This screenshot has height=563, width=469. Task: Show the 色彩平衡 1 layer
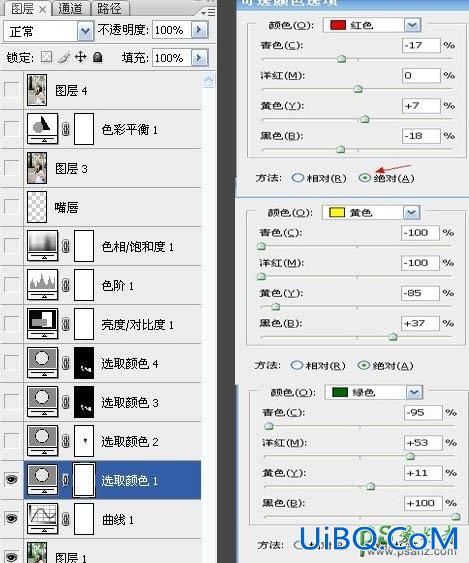11,129
